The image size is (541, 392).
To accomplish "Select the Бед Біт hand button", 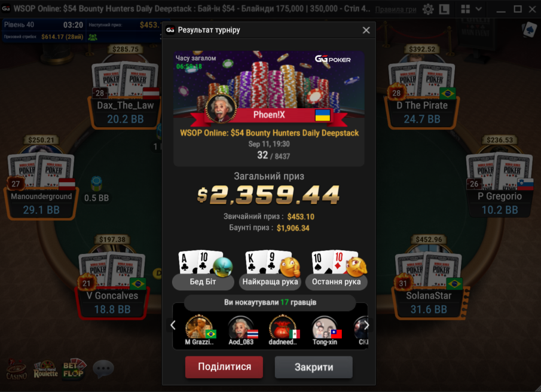I will coord(203,281).
